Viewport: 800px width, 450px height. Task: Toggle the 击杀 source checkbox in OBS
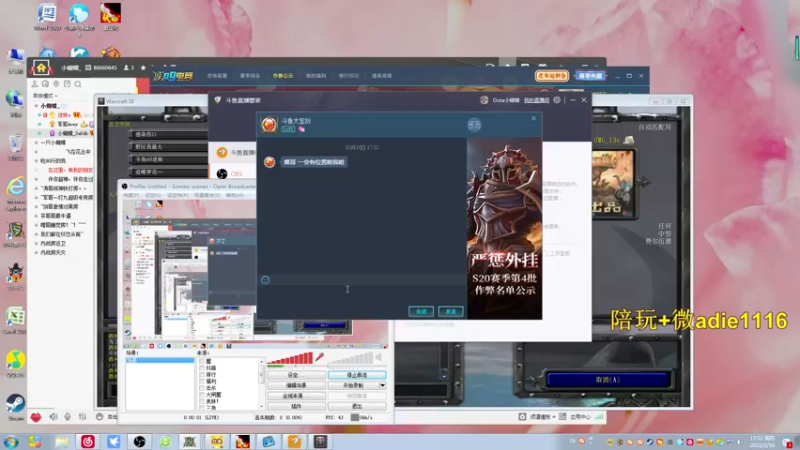202,388
